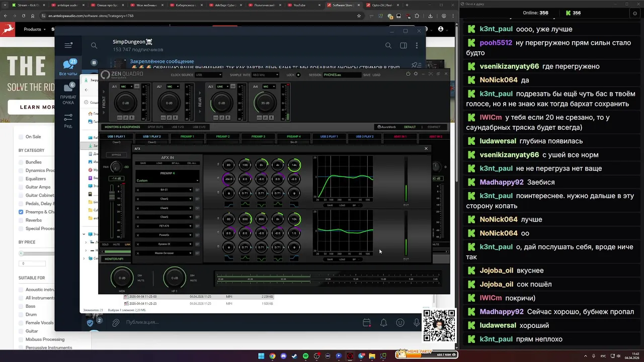
Task: Toggle the On Sale checkbox
Action: pyautogui.click(x=21, y=137)
